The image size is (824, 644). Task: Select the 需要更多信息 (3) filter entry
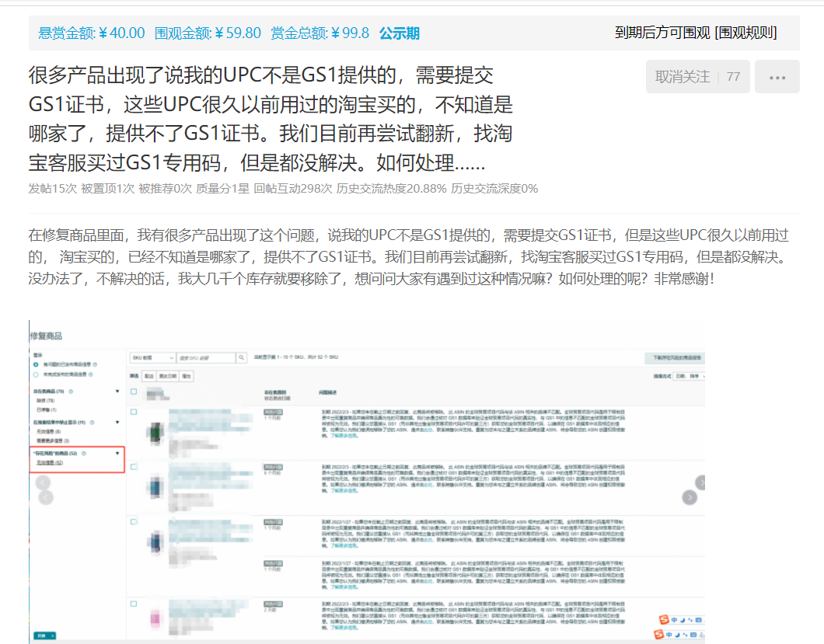tap(53, 440)
